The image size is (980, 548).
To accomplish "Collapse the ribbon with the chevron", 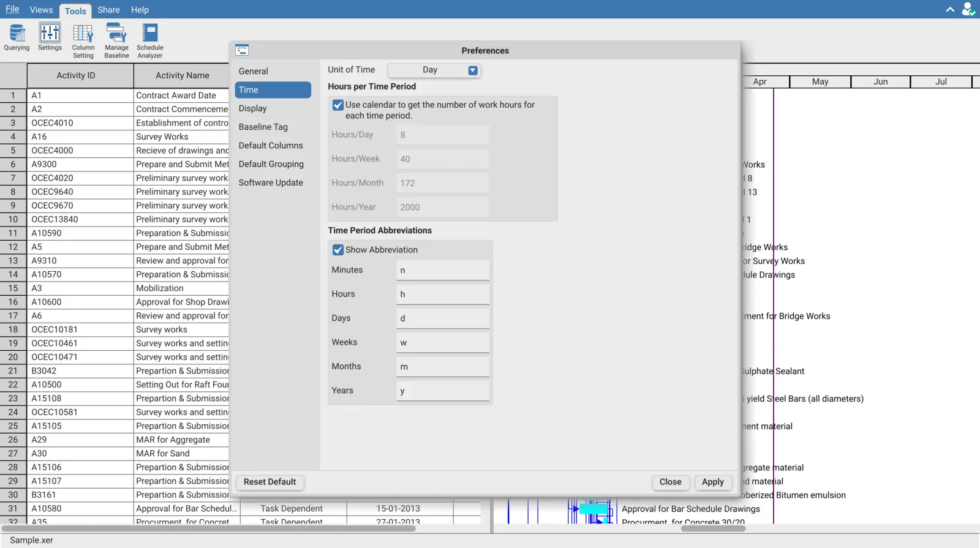I will (950, 9).
